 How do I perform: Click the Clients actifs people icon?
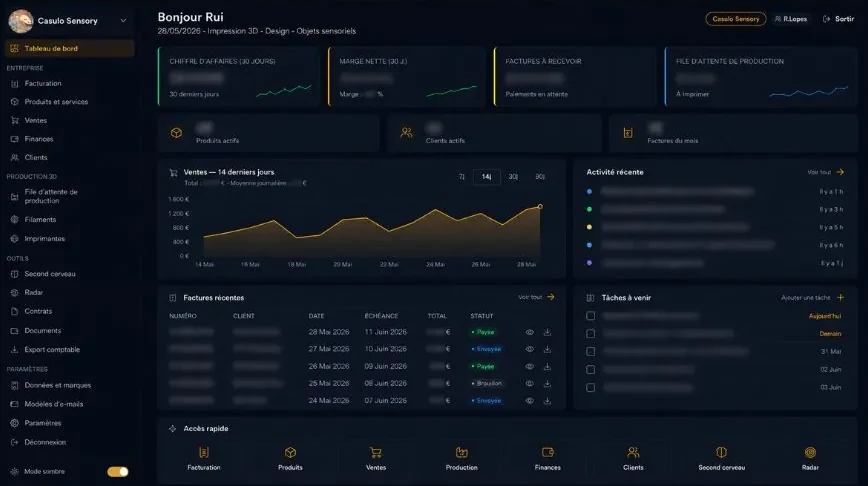(x=406, y=133)
